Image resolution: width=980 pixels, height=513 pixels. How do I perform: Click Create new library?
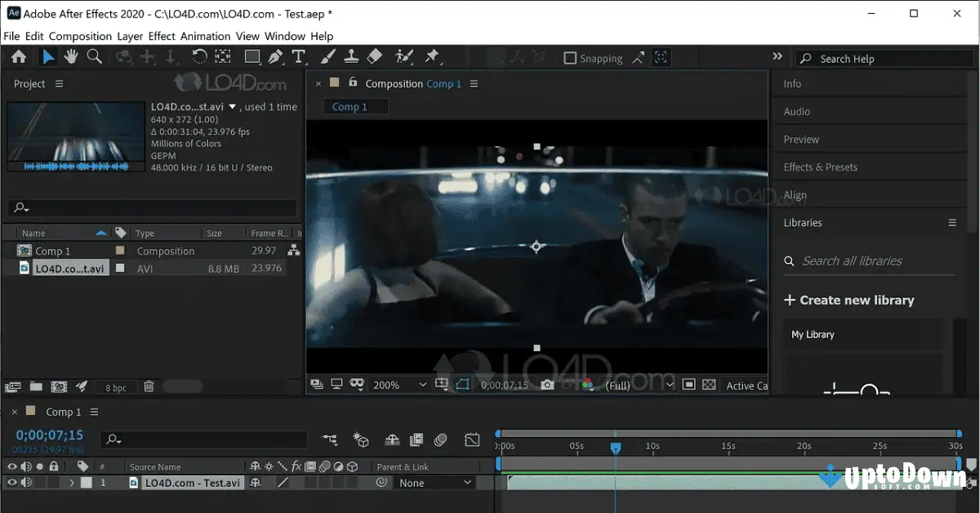[850, 300]
